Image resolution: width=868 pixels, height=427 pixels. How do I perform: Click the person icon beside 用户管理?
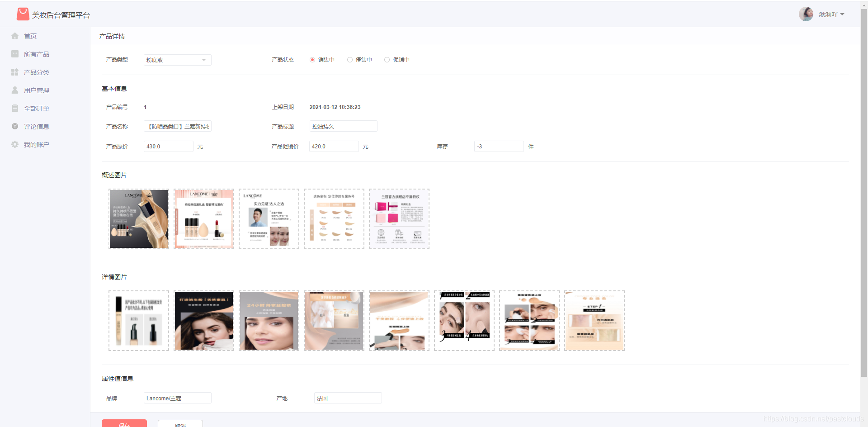click(15, 90)
